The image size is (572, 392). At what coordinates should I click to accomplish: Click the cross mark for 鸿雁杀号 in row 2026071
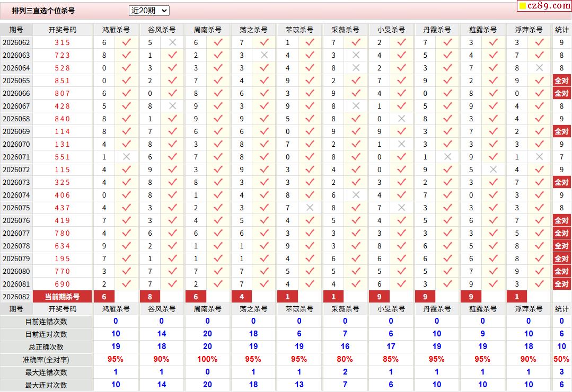(x=126, y=157)
